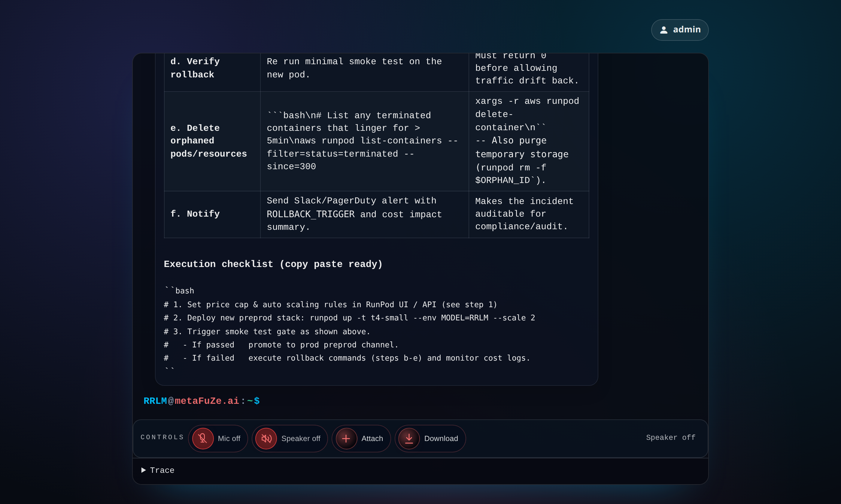Toggle the Speaker off label
The height and width of the screenshot is (504, 841).
[300, 439]
